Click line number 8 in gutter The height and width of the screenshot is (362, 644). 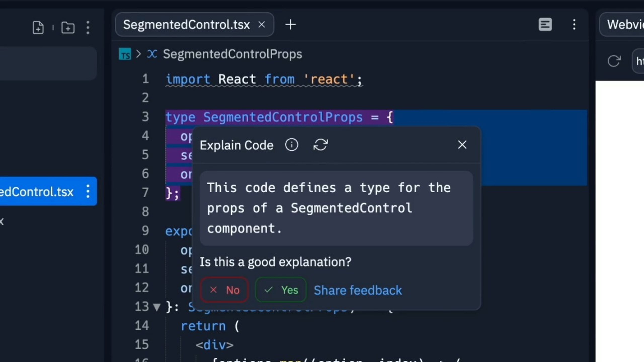click(145, 212)
